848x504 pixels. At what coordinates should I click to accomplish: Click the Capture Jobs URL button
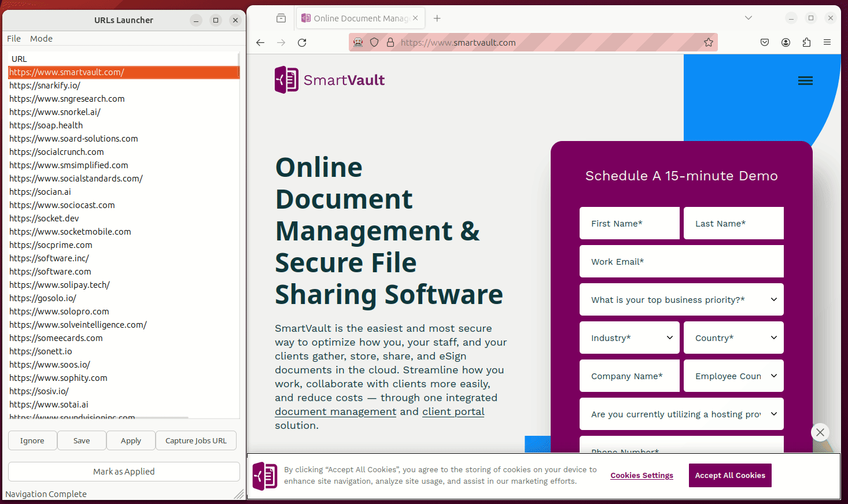(x=196, y=440)
